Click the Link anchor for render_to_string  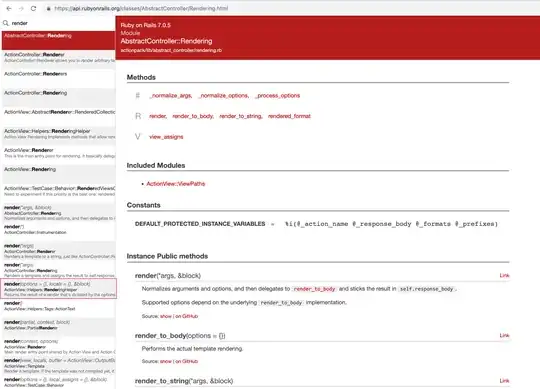click(504, 381)
